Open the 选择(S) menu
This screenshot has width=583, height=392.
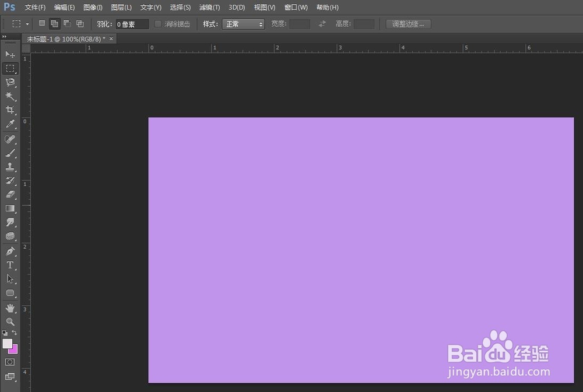tap(180, 8)
